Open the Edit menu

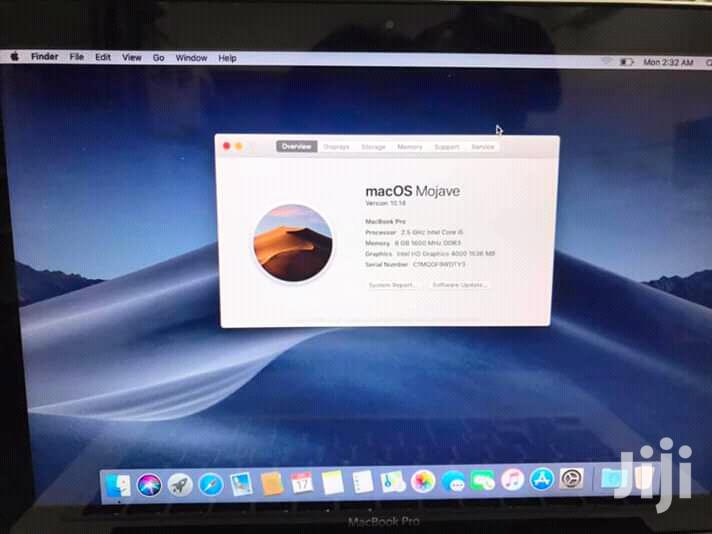(103, 57)
